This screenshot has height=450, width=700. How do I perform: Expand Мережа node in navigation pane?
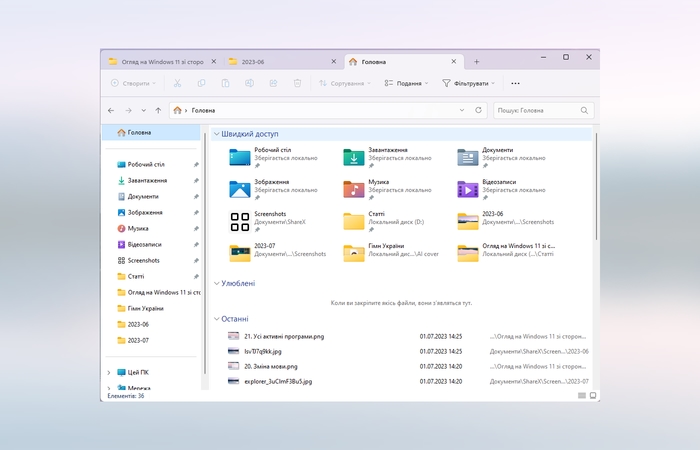pyautogui.click(x=109, y=388)
